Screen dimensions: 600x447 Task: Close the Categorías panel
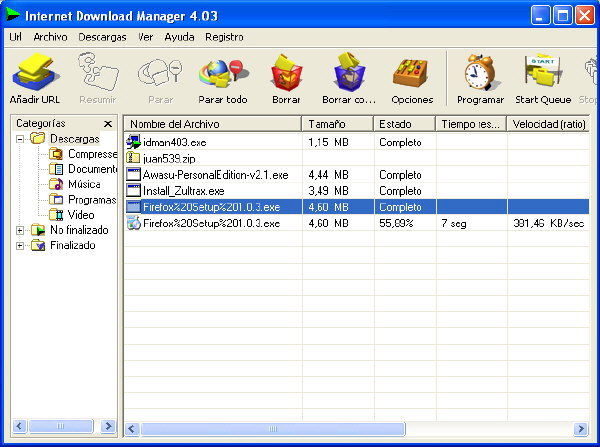[x=108, y=124]
